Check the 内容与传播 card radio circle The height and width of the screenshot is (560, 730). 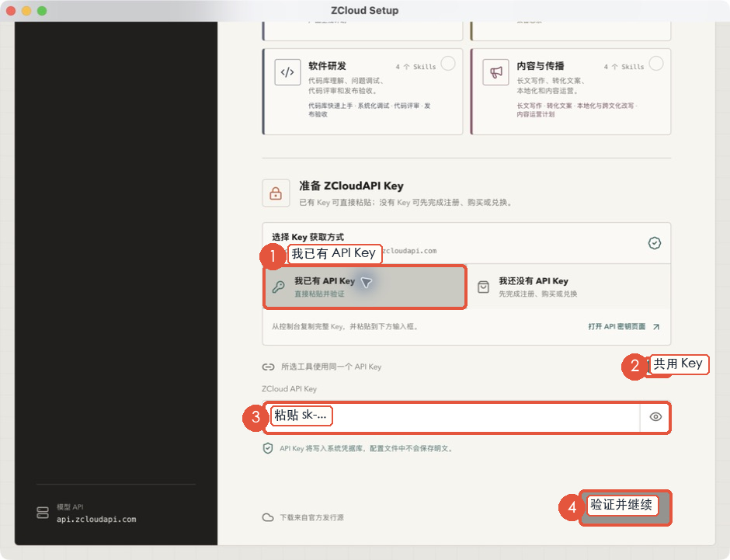[656, 64]
